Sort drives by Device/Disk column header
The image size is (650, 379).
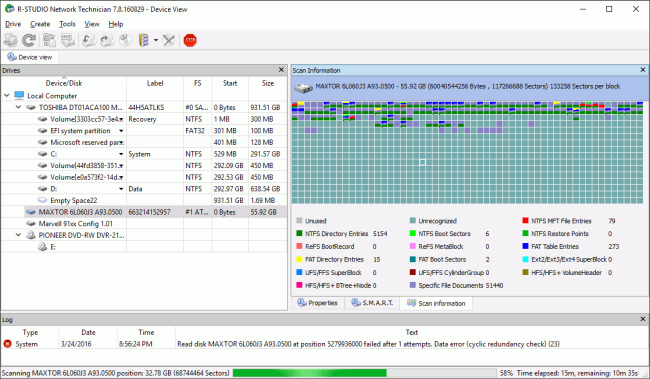click(x=64, y=83)
